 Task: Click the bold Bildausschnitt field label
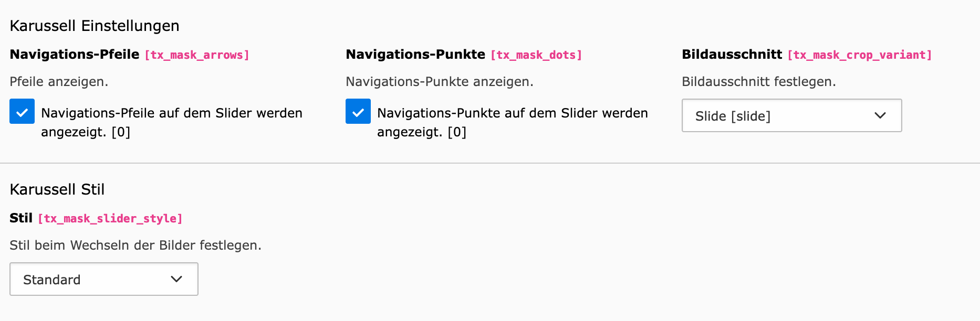[732, 55]
